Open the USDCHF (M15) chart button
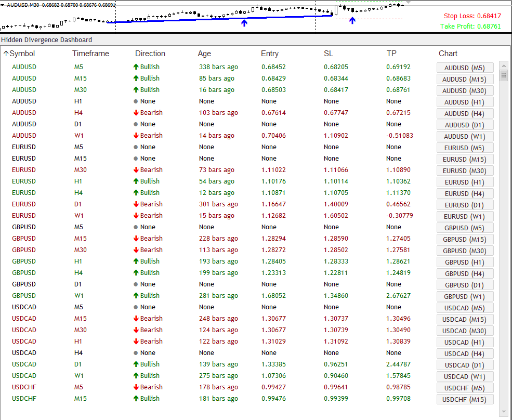Viewport: 512px width, 420px height. 465,399
